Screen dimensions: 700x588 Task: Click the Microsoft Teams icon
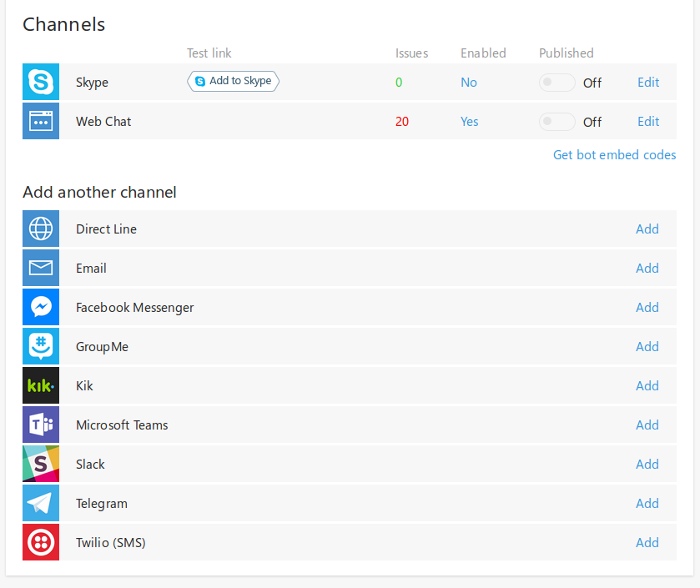pyautogui.click(x=40, y=425)
